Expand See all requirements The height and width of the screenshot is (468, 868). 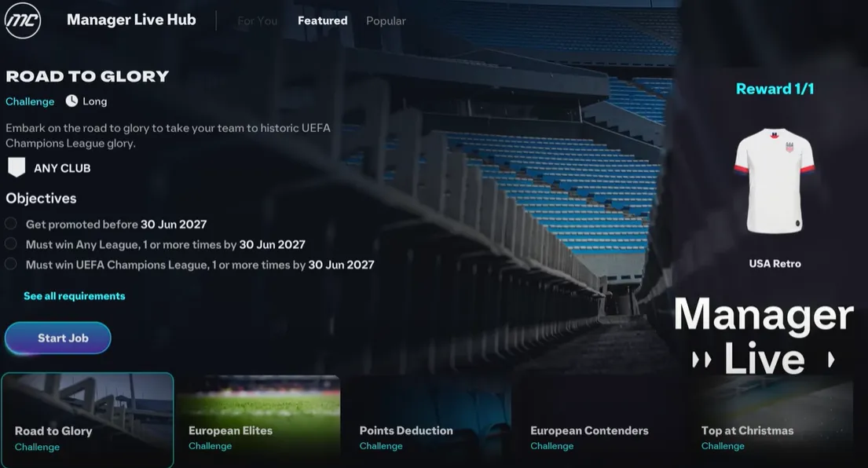[x=74, y=296]
